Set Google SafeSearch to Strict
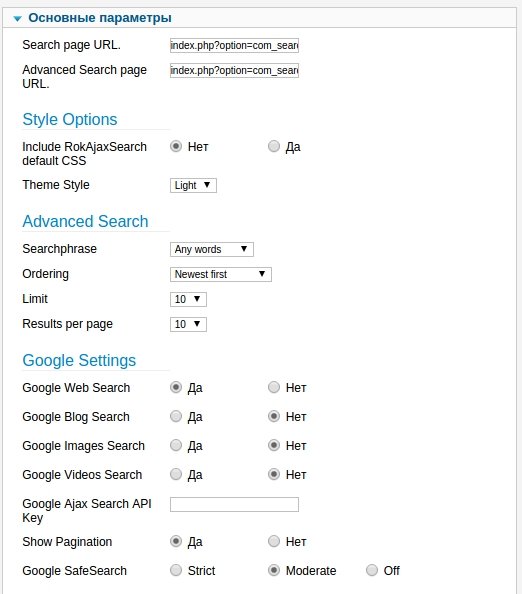The image size is (522, 594). pos(176,570)
